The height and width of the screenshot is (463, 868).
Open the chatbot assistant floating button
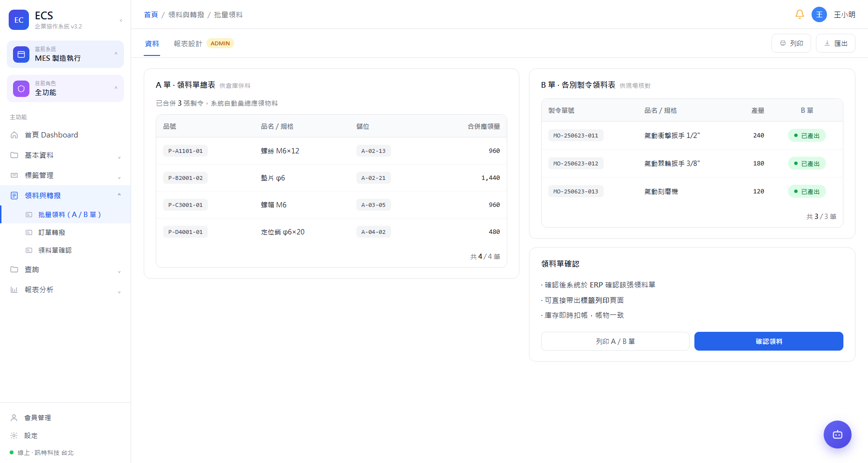(x=838, y=435)
